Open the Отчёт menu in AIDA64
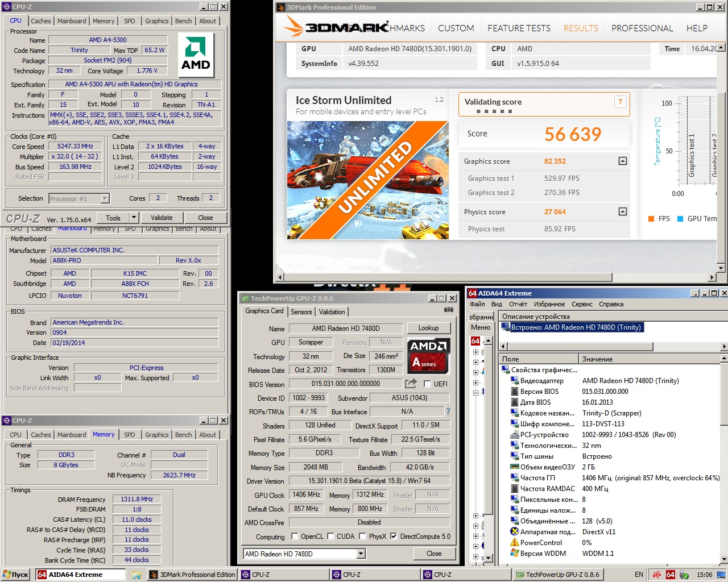The height and width of the screenshot is (582, 728). [x=518, y=304]
